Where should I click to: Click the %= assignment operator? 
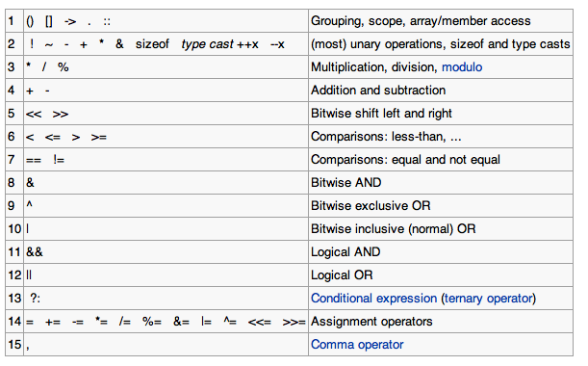[x=152, y=322]
